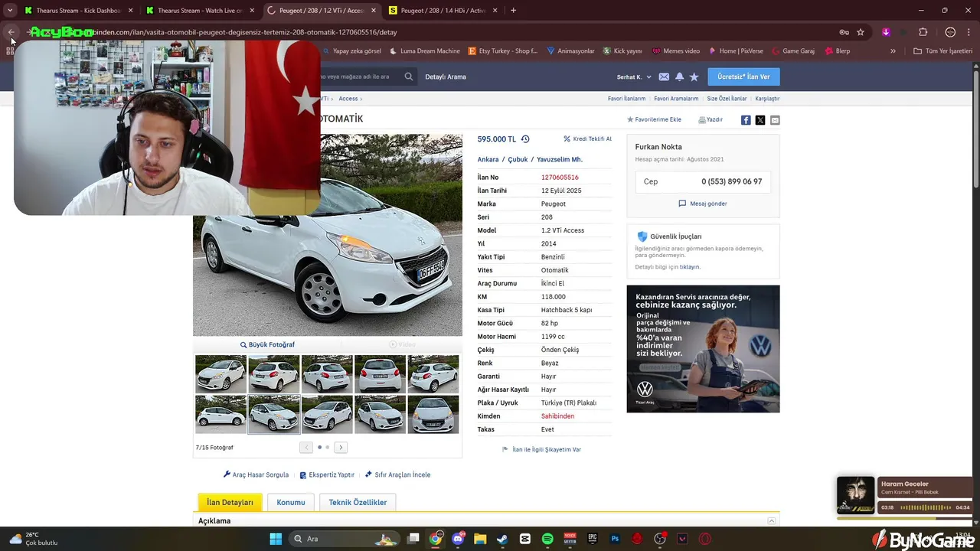Go to previous photo thumbnails page

pyautogui.click(x=306, y=447)
